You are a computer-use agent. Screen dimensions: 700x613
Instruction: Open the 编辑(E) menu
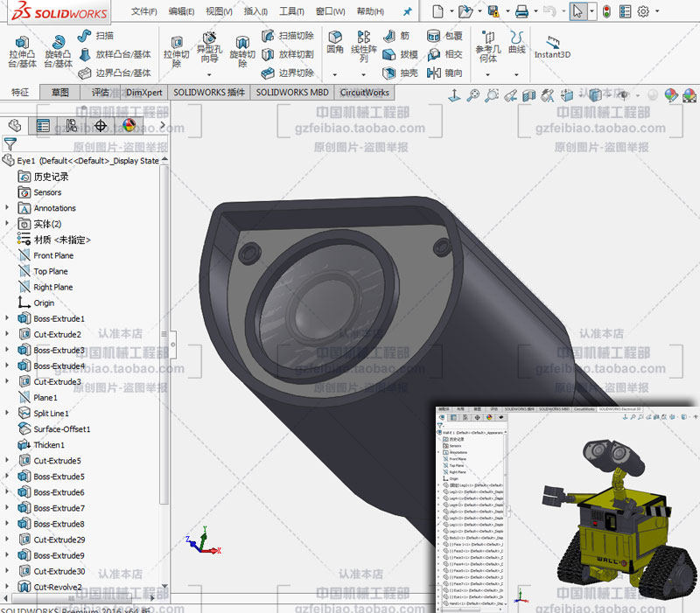click(181, 11)
